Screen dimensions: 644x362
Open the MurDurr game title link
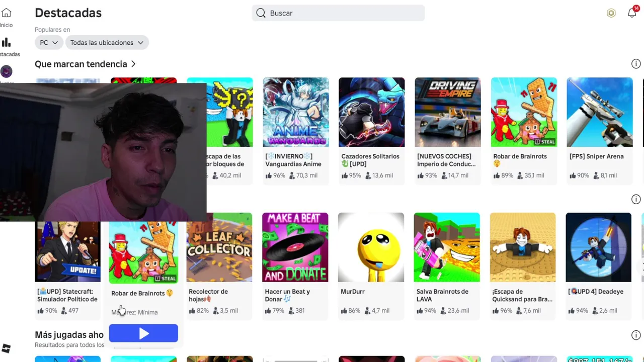(353, 292)
